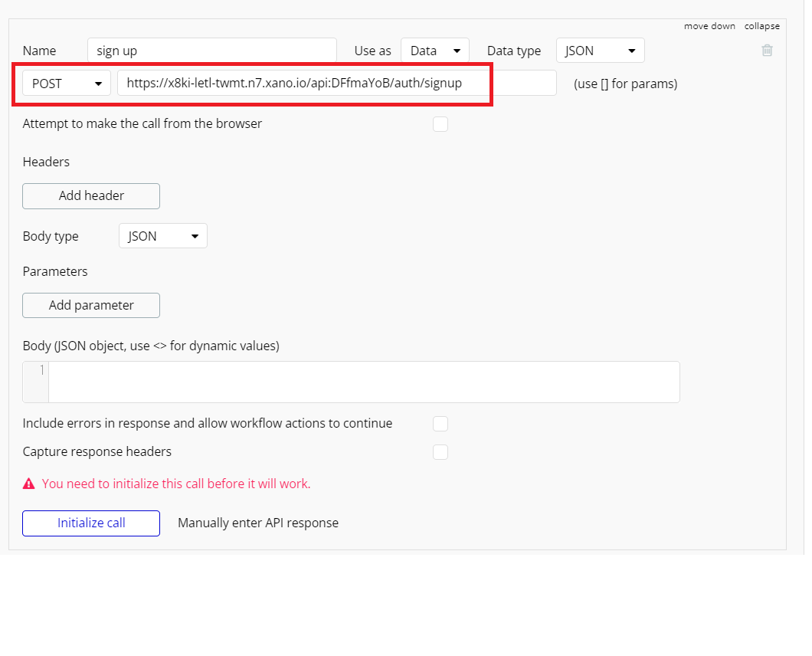The width and height of the screenshot is (812, 656).
Task: Click the initialize warning message text
Action: (x=176, y=484)
